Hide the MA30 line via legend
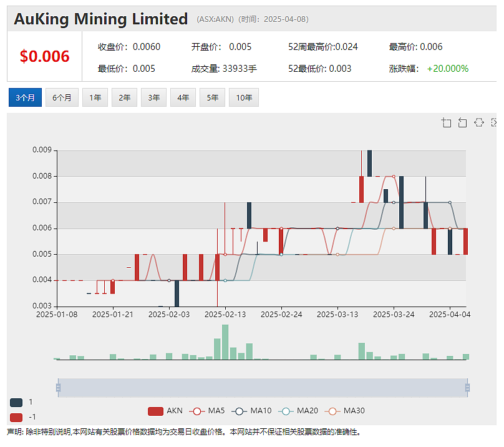This screenshot has height=447, width=504. pyautogui.click(x=344, y=411)
